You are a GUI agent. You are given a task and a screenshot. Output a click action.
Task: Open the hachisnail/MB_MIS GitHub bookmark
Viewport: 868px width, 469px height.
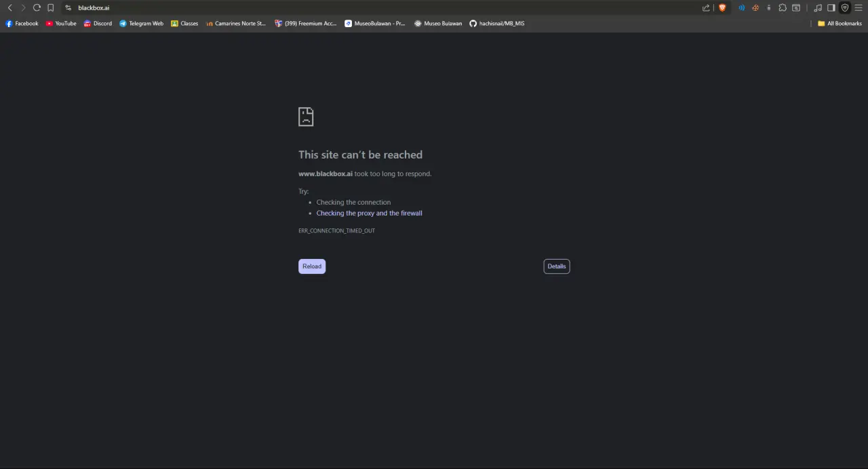497,23
